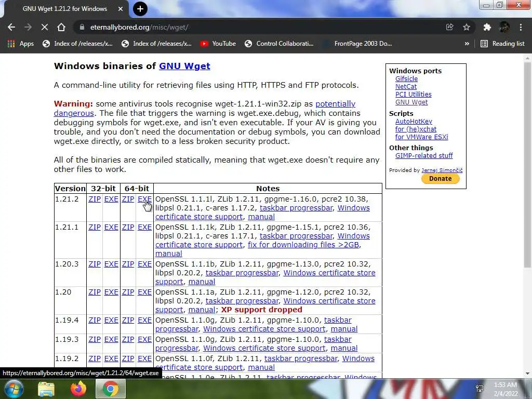Image resolution: width=532 pixels, height=399 pixels.
Task: Open the 1.21.2 row manual link
Action: click(261, 217)
